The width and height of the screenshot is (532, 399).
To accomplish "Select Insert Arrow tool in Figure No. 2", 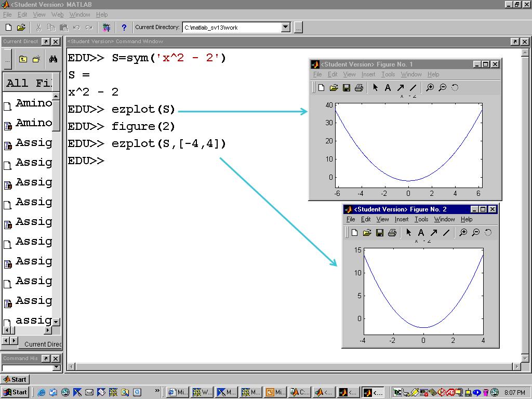I will [x=434, y=233].
